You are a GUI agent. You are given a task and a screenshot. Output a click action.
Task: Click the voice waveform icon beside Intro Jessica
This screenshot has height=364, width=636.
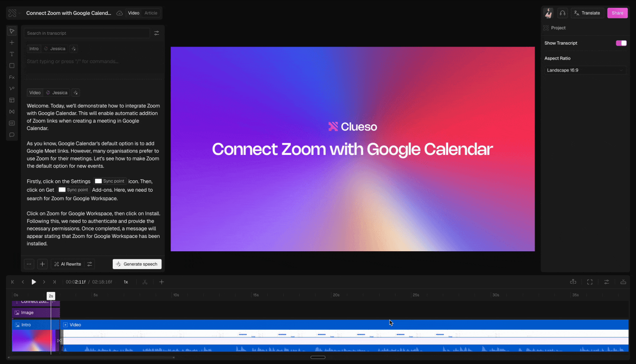point(74,49)
